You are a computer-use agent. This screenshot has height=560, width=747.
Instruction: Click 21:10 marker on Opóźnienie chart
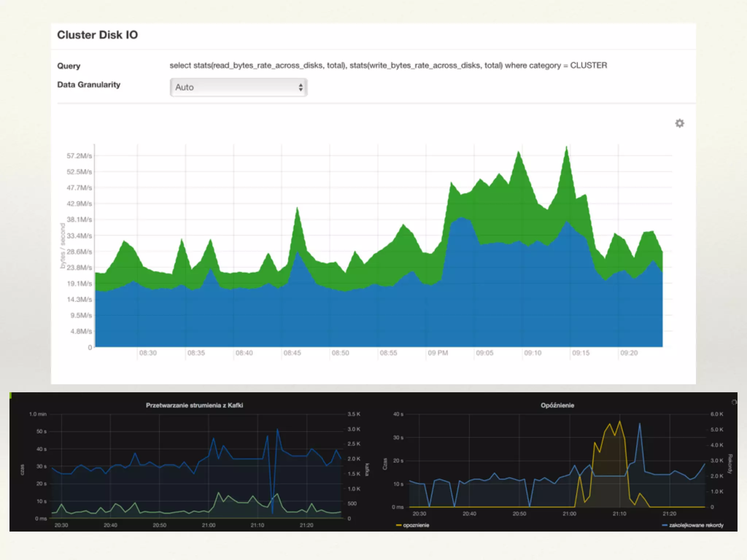click(619, 514)
